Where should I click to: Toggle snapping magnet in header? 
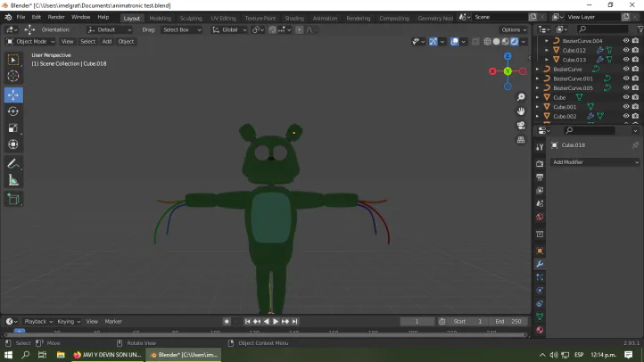coord(272,29)
